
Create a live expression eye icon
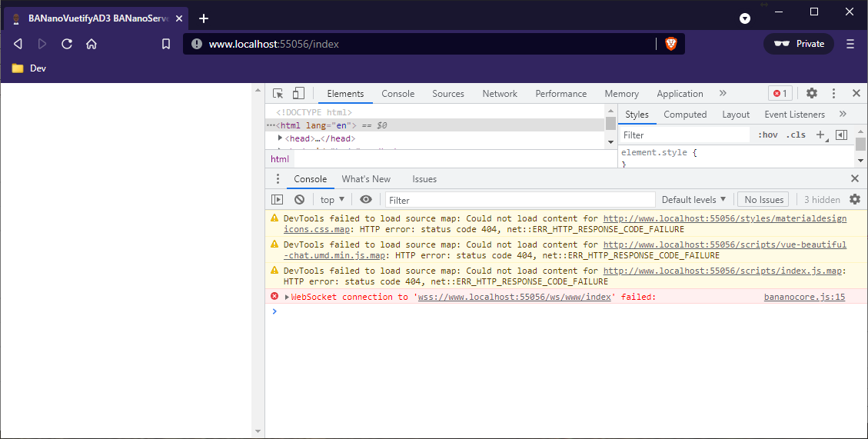click(366, 200)
